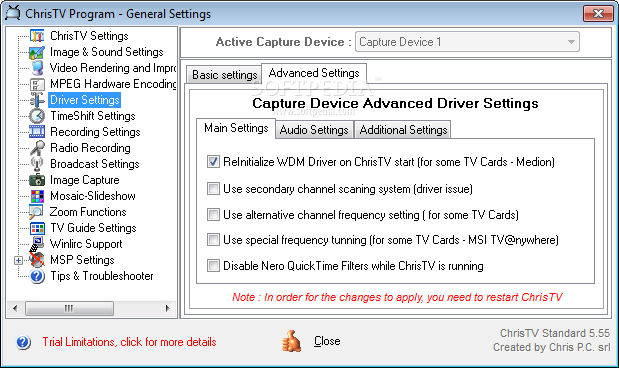Click the blue help icon beside Trial Limitations
This screenshot has width=619, height=368.
[x=23, y=342]
